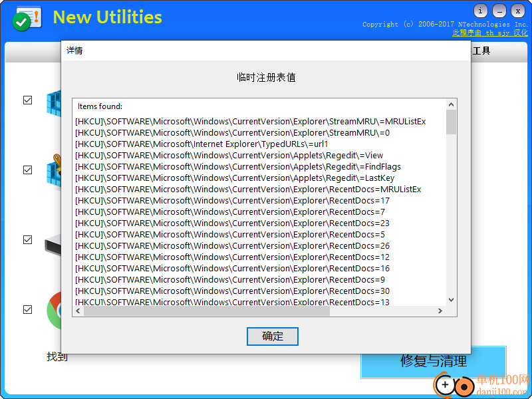Viewport: 532px width, 399px height.
Task: Select the RecentDocs=12 entry
Action: [232, 257]
